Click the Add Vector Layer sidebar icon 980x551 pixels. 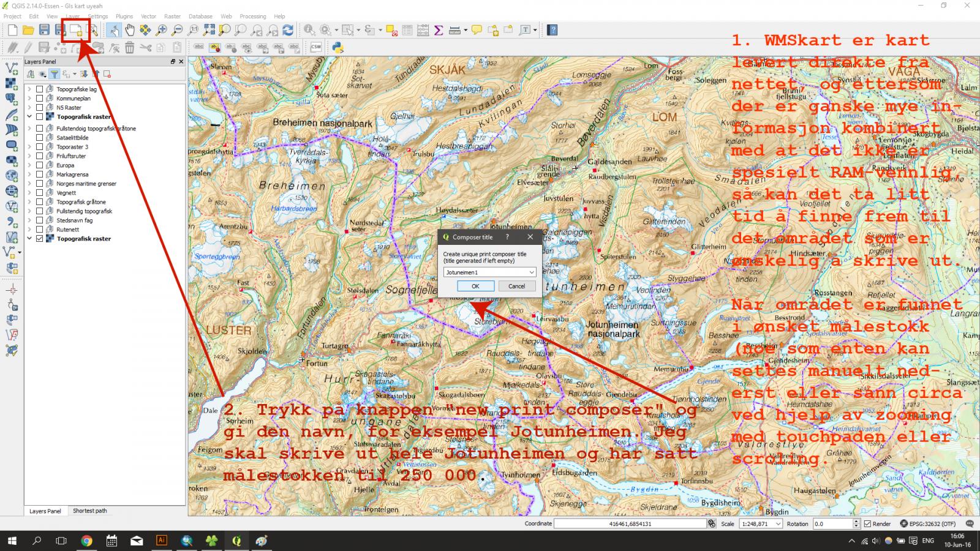tap(11, 68)
